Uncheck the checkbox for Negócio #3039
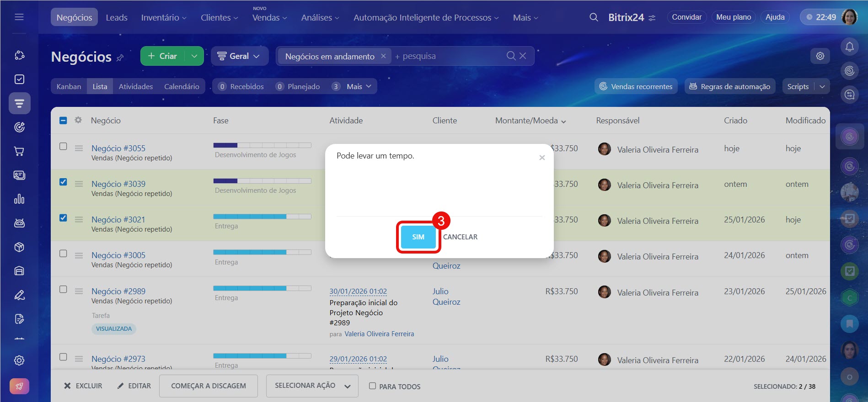This screenshot has width=868, height=402. tap(63, 182)
